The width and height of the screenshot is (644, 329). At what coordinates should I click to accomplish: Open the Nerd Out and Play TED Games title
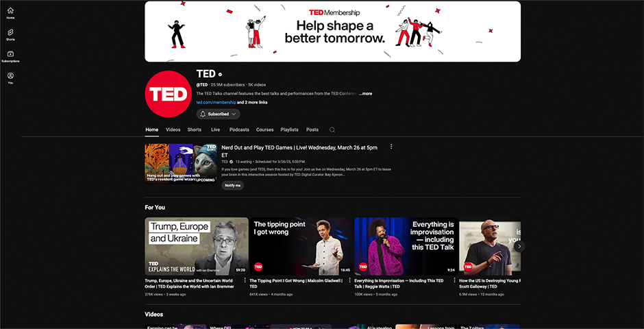point(299,151)
